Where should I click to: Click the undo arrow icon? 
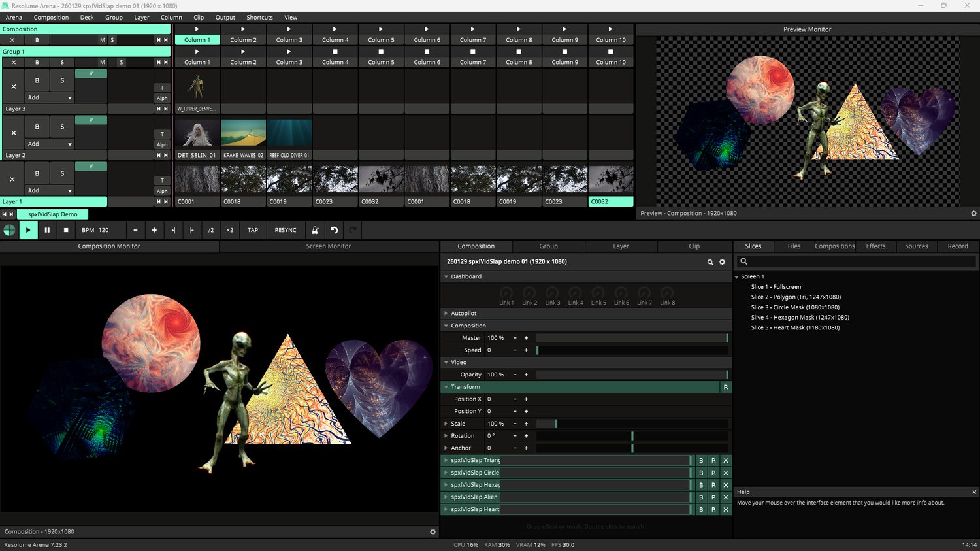[334, 230]
